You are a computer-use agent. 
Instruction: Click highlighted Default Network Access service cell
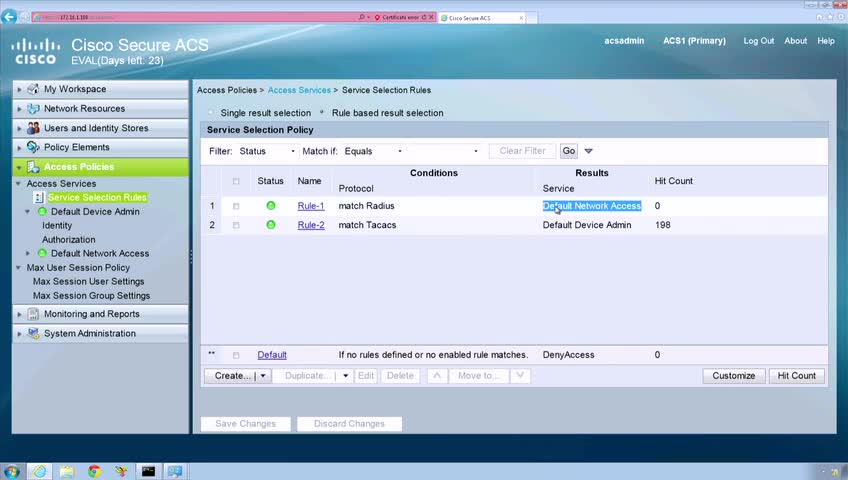pos(592,206)
